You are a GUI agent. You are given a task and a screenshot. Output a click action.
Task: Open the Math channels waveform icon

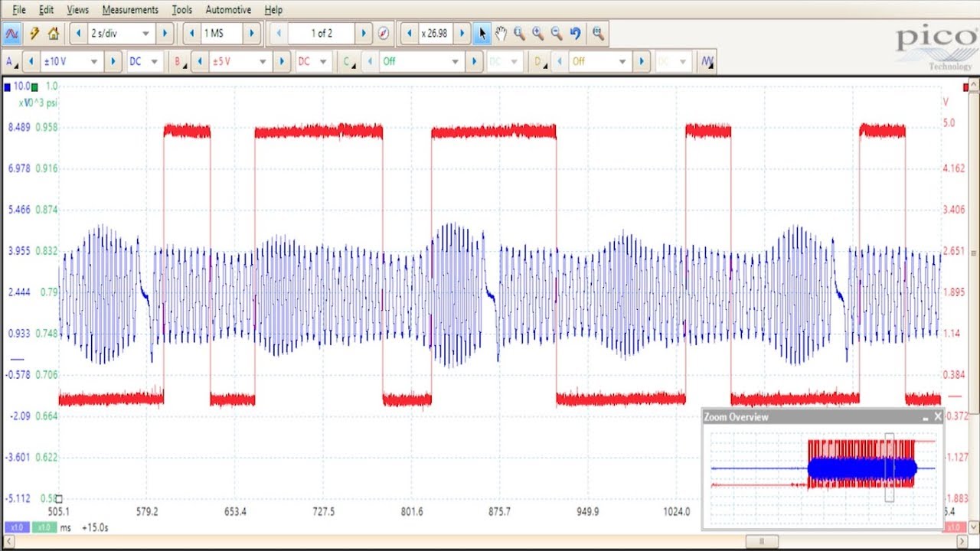pyautogui.click(x=707, y=61)
